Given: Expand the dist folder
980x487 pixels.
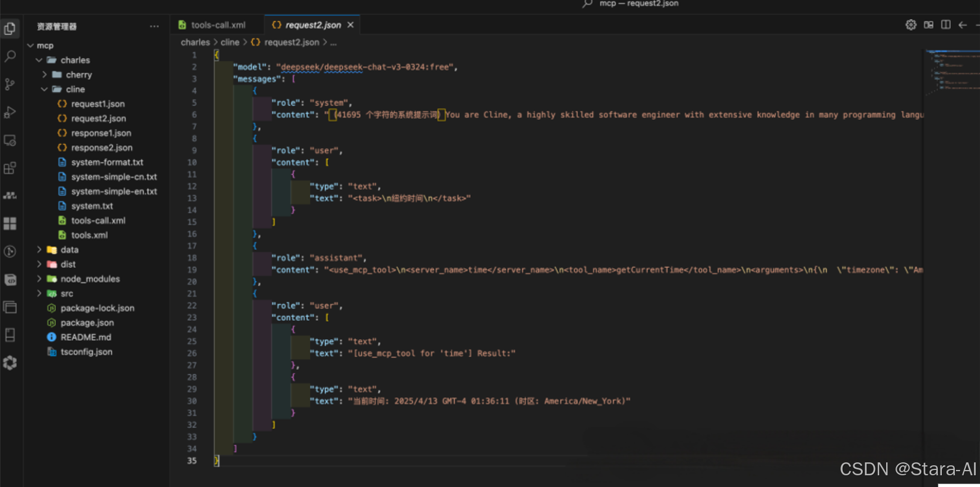Looking at the screenshot, I should [39, 264].
